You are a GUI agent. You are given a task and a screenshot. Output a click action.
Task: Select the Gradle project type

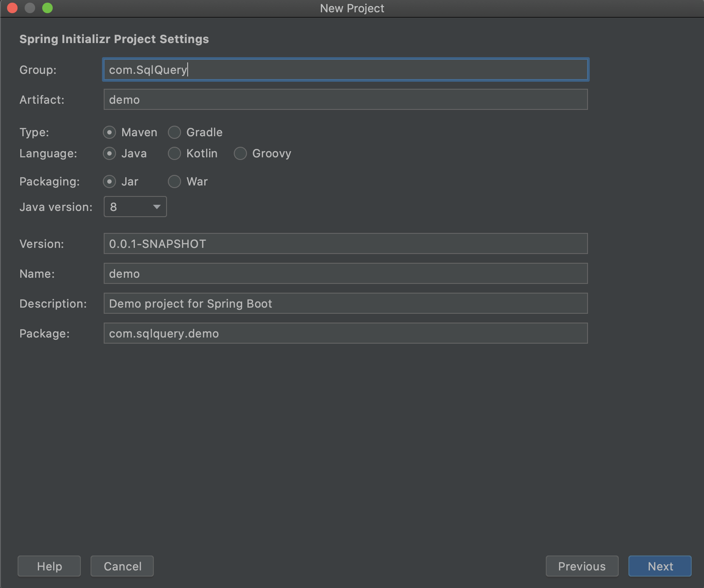pyautogui.click(x=174, y=132)
